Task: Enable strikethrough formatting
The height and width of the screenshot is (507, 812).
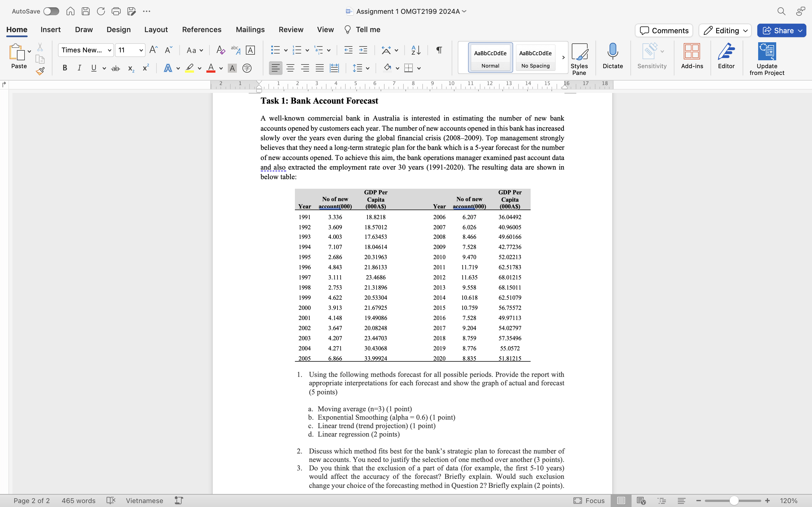Action: click(115, 68)
